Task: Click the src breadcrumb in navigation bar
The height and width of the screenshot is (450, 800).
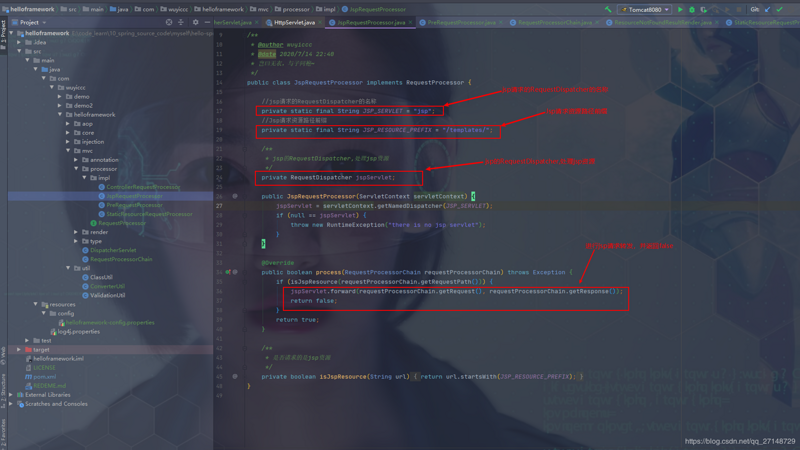Action: pyautogui.click(x=68, y=9)
